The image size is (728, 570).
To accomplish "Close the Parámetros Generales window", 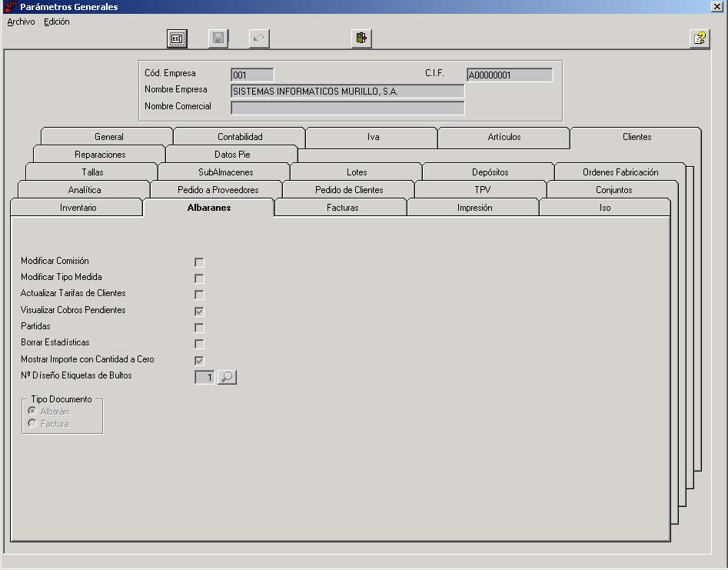I will (x=717, y=6).
